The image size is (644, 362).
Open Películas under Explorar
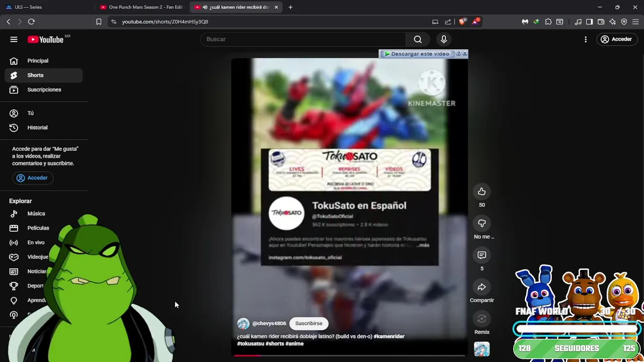coord(44,228)
